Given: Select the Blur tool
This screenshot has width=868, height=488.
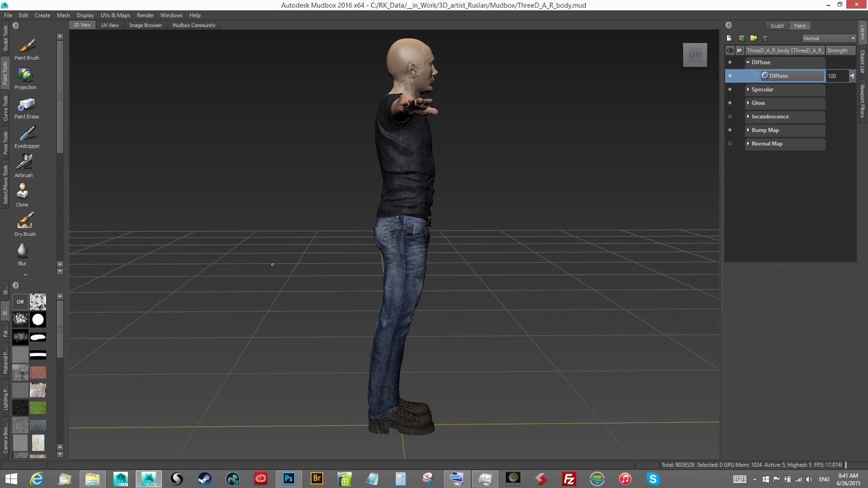Looking at the screenshot, I should (22, 254).
